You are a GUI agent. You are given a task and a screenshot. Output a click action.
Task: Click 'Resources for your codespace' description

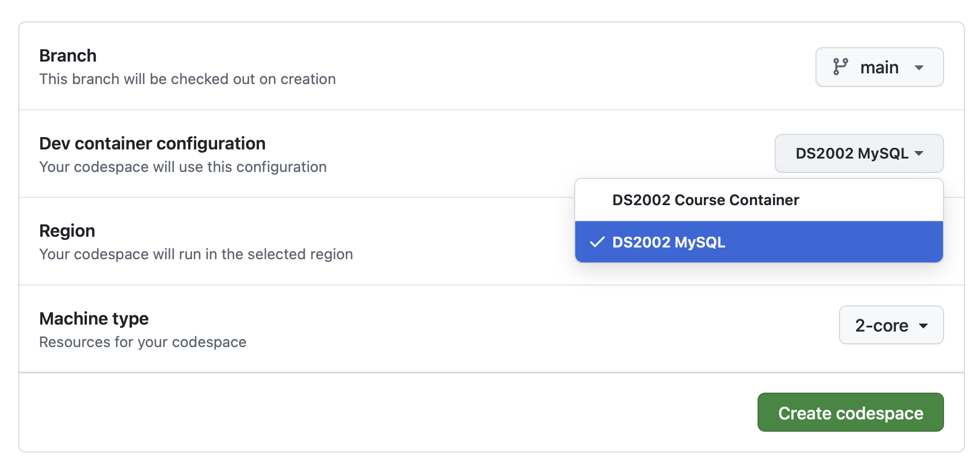pos(143,342)
